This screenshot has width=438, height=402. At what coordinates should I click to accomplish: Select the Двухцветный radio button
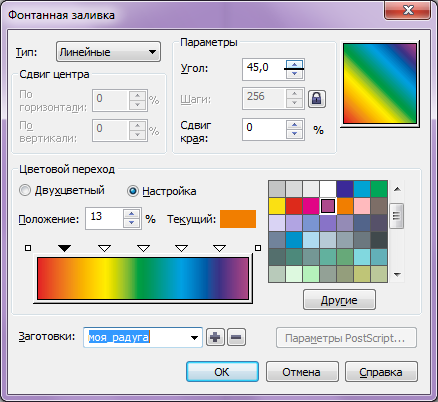point(25,191)
